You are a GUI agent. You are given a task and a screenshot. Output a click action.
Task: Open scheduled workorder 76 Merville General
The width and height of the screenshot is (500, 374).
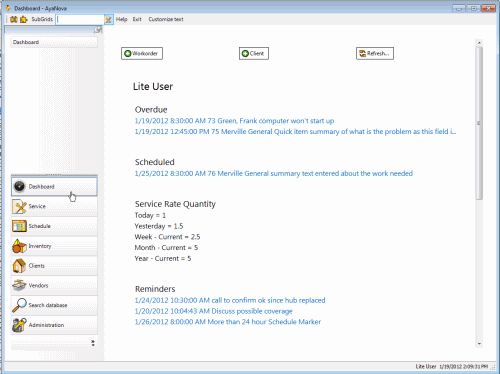click(274, 173)
